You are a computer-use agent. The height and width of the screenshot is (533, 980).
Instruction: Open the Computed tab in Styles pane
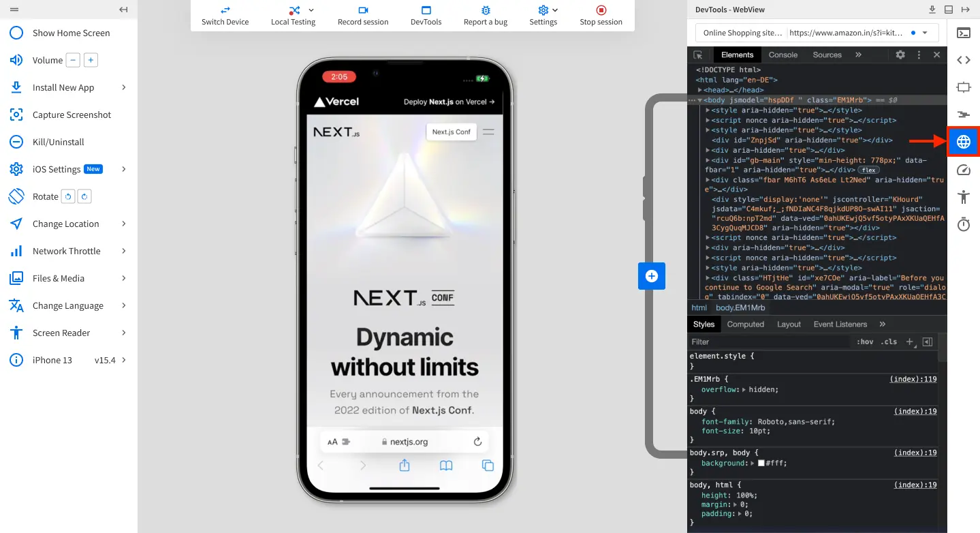point(745,324)
